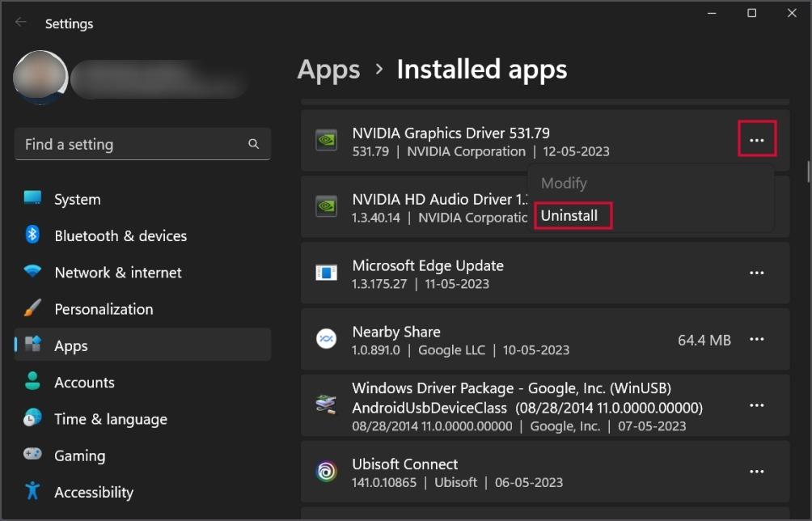
Task: Open Gaming settings
Action: (142, 455)
